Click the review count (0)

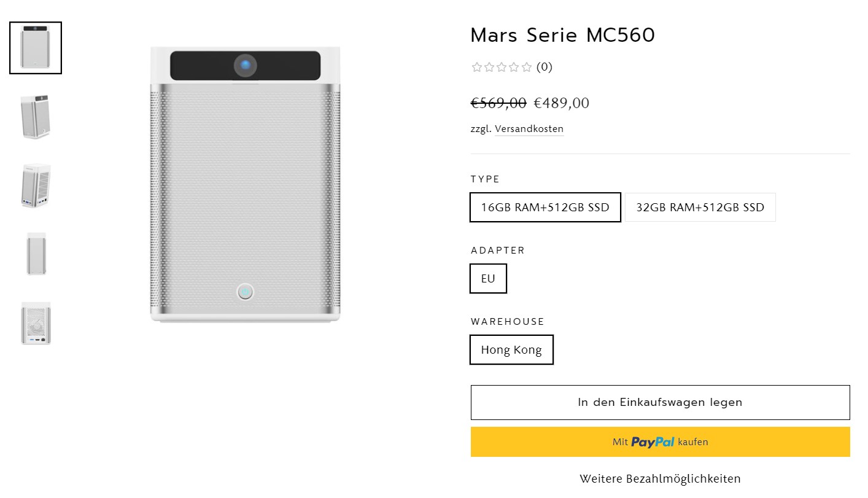coord(544,68)
